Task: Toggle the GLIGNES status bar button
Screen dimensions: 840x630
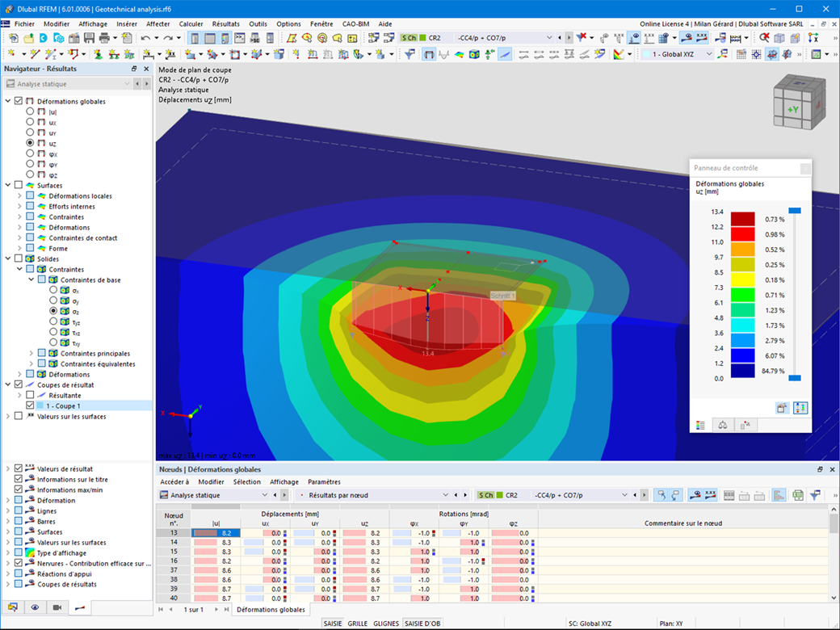Action: 386,624
